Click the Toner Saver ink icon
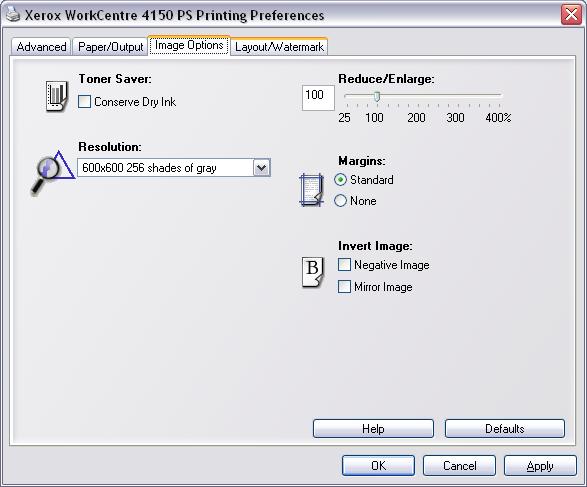This screenshot has height=487, width=587. (57, 96)
